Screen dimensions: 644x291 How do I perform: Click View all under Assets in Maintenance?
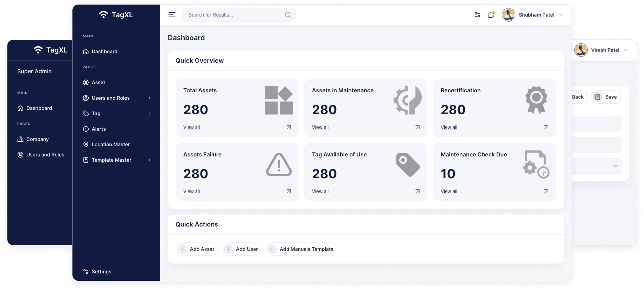click(x=320, y=127)
